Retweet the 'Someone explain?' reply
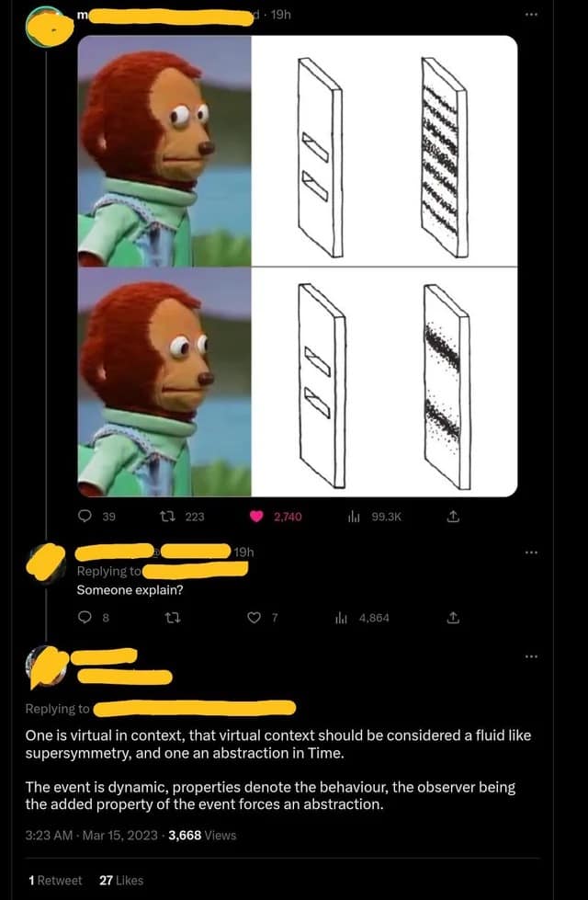The width and height of the screenshot is (588, 900). pyautogui.click(x=170, y=618)
